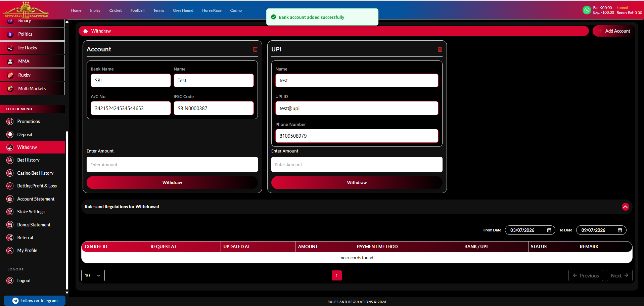The height and width of the screenshot is (306, 644).
Task: Focus the bank Account Enter Amount field
Action: pos(172,165)
